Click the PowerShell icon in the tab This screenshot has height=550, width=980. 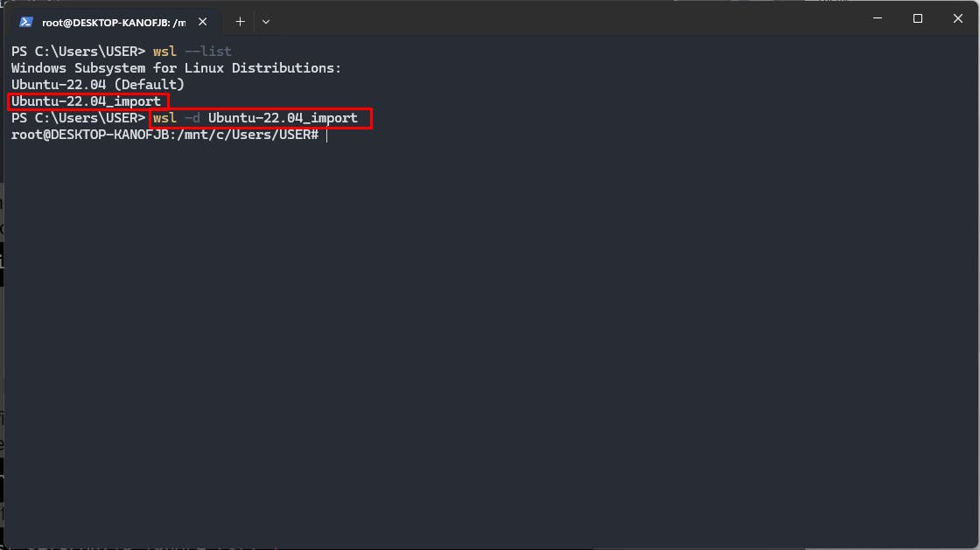[x=25, y=22]
